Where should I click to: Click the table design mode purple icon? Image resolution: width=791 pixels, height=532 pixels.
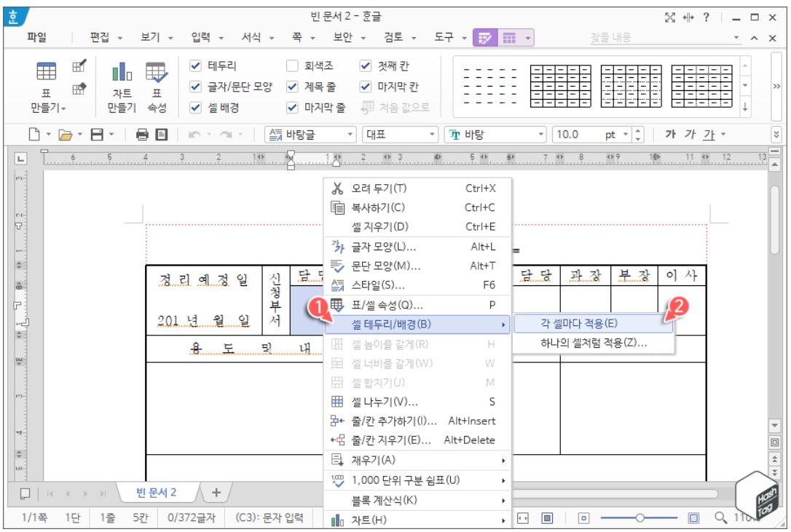[x=485, y=38]
